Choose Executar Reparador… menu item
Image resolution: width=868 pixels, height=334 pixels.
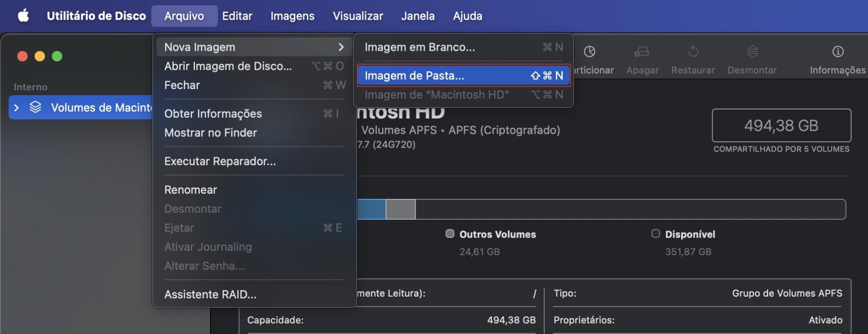254,162
